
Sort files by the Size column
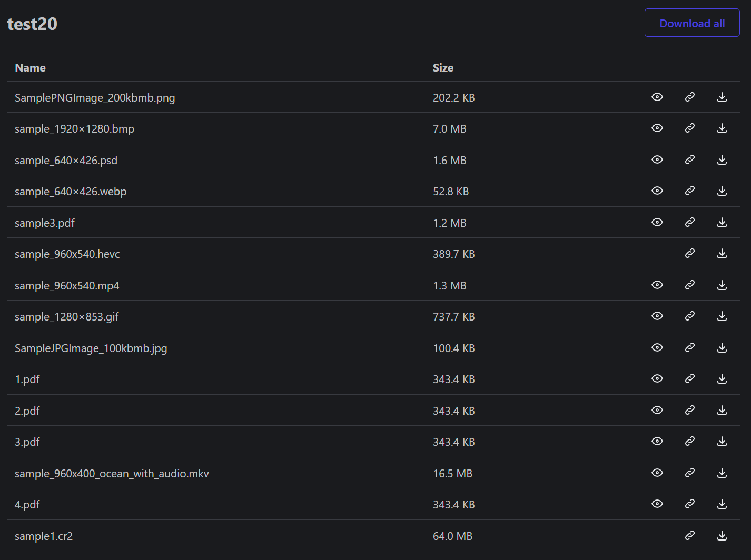pos(443,67)
